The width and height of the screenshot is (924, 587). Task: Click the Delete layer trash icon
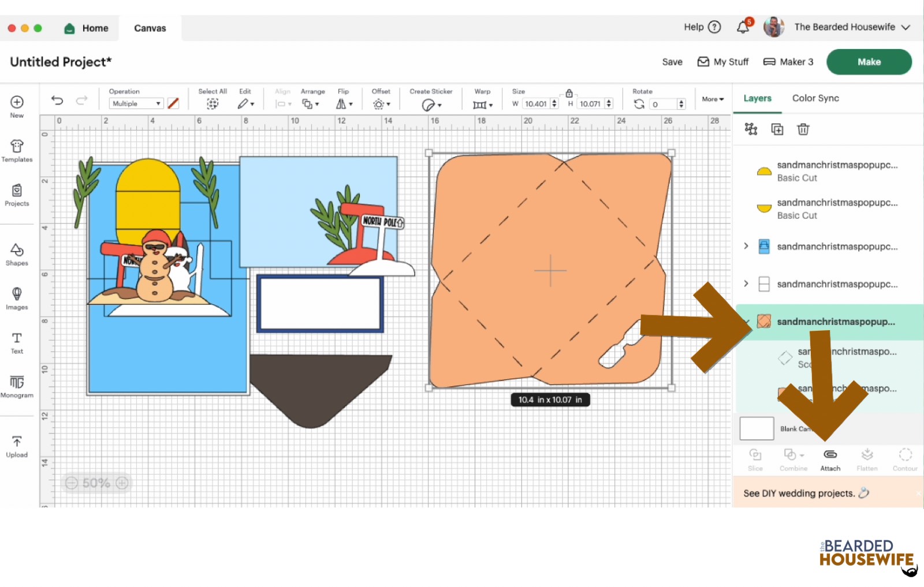[803, 129]
